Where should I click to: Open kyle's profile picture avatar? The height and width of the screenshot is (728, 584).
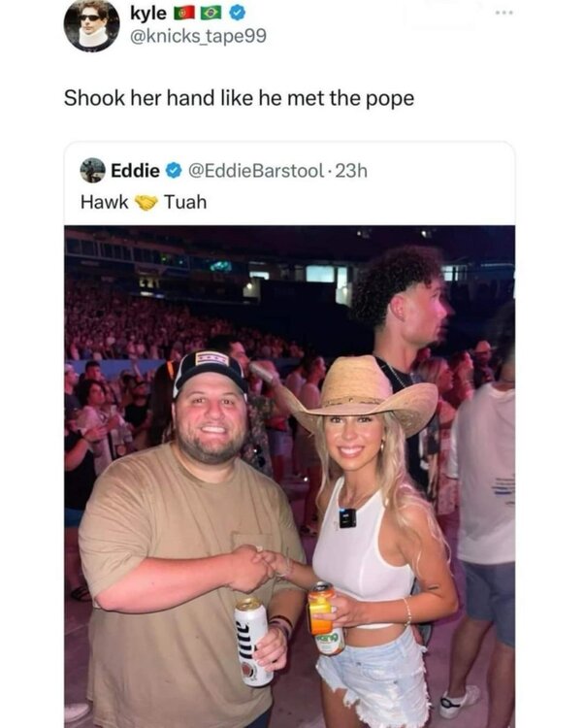click(91, 24)
